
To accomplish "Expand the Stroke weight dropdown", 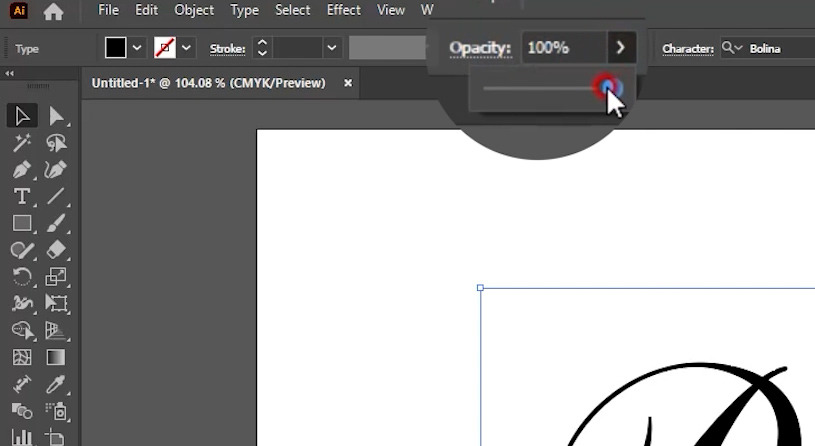I will point(332,48).
